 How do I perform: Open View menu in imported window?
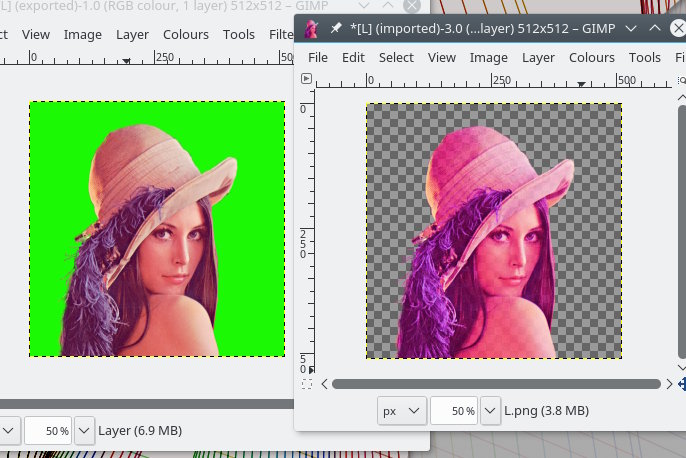tap(442, 57)
